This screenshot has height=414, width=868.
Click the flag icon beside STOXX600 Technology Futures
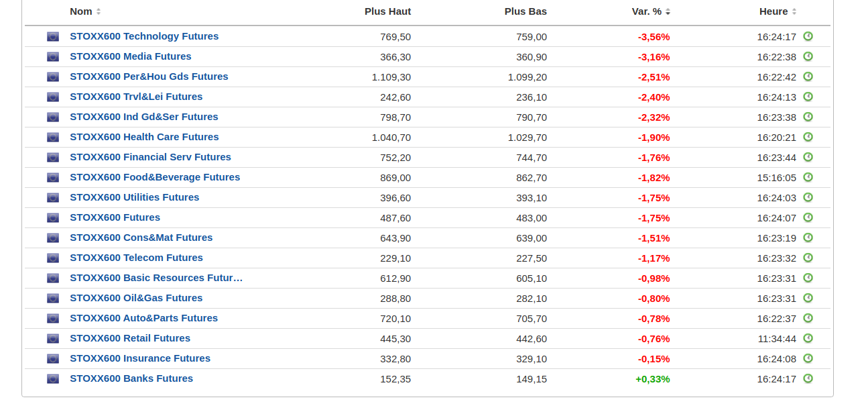pyautogui.click(x=53, y=36)
